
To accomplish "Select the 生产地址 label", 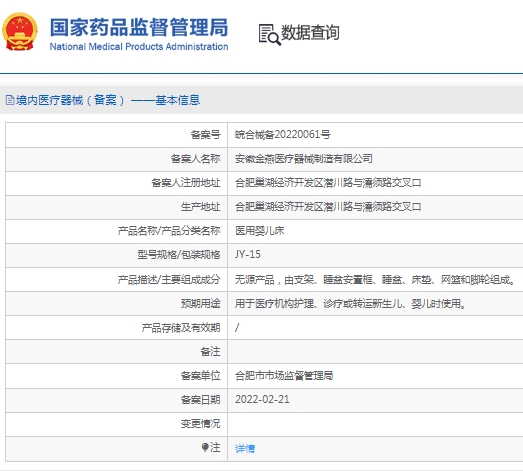I will coord(200,207).
